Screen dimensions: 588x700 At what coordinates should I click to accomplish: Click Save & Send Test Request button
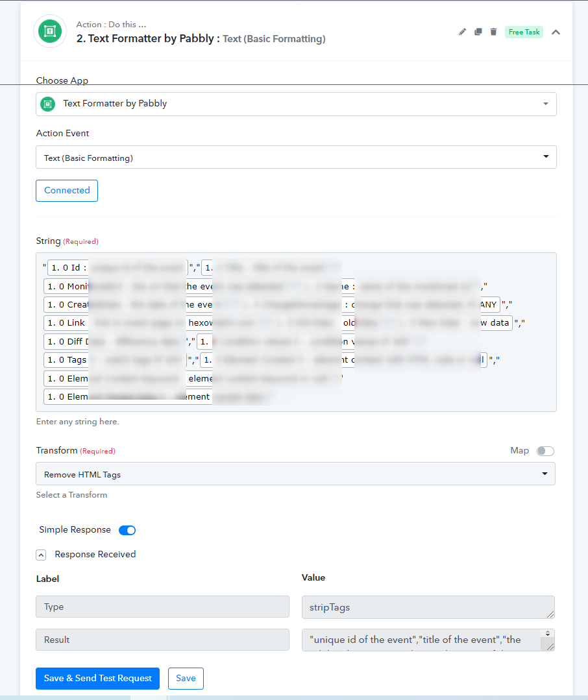(x=98, y=678)
